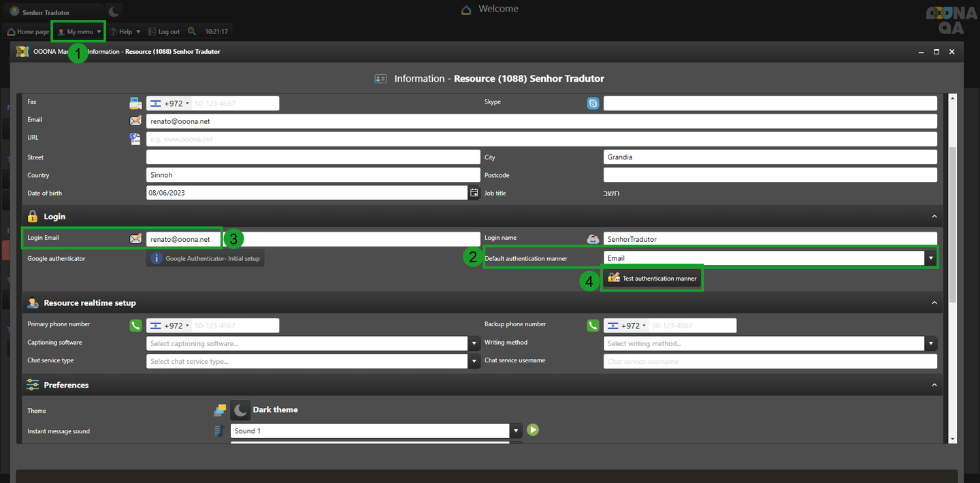Collapse the Login section
Image resolution: width=980 pixels, height=483 pixels.
pos(934,216)
